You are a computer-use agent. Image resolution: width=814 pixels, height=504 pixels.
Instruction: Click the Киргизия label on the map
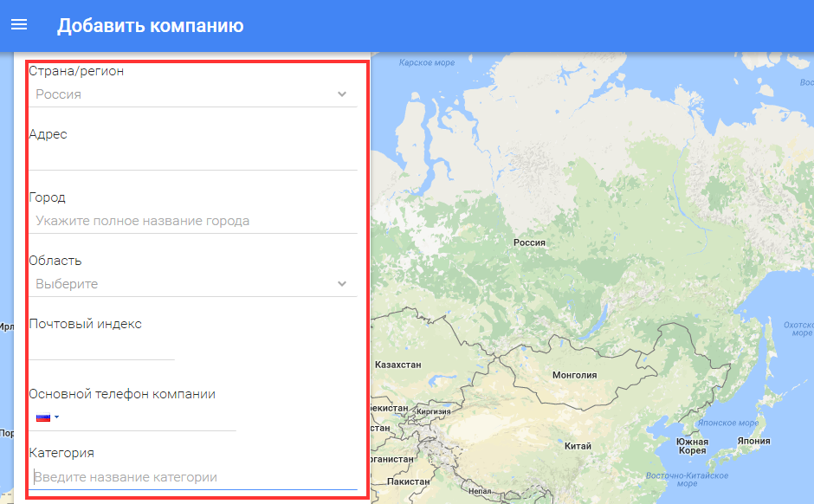pyautogui.click(x=434, y=411)
